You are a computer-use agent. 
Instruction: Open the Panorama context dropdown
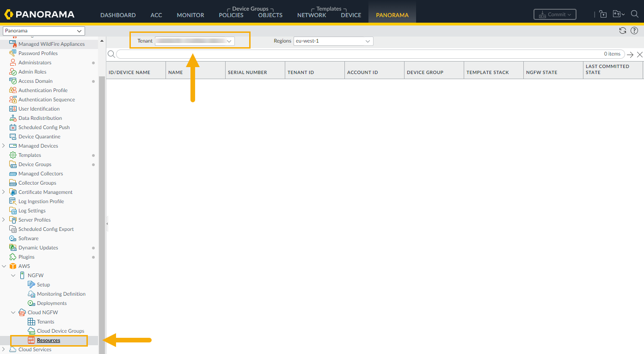(x=44, y=31)
